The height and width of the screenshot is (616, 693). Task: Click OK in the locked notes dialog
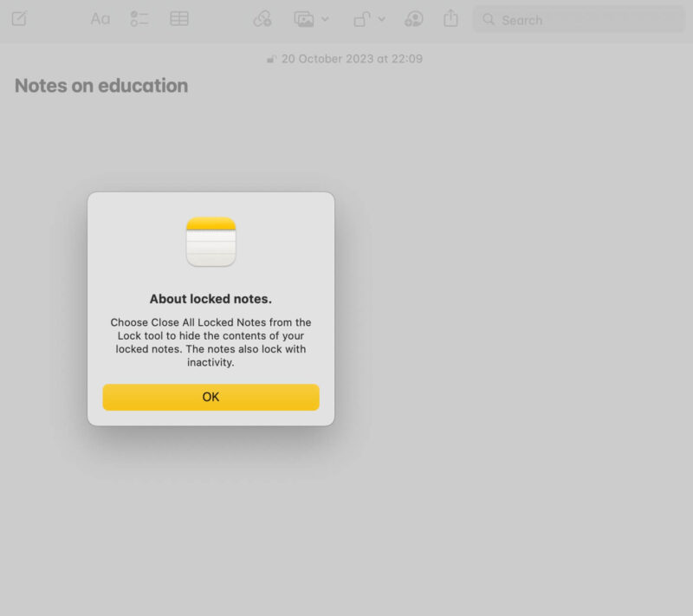[x=210, y=397]
